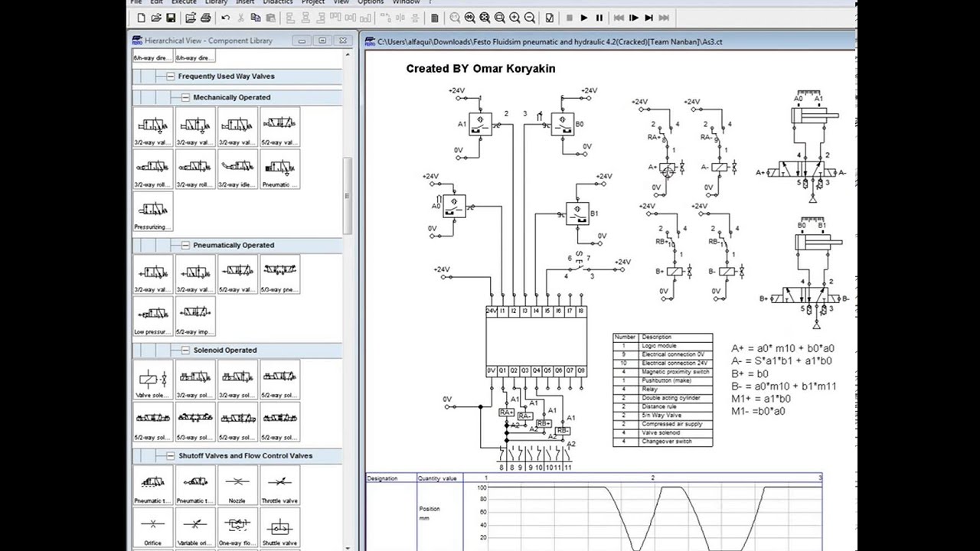980x551 pixels.
Task: Pick the Valve solenoid component
Action: (x=153, y=380)
